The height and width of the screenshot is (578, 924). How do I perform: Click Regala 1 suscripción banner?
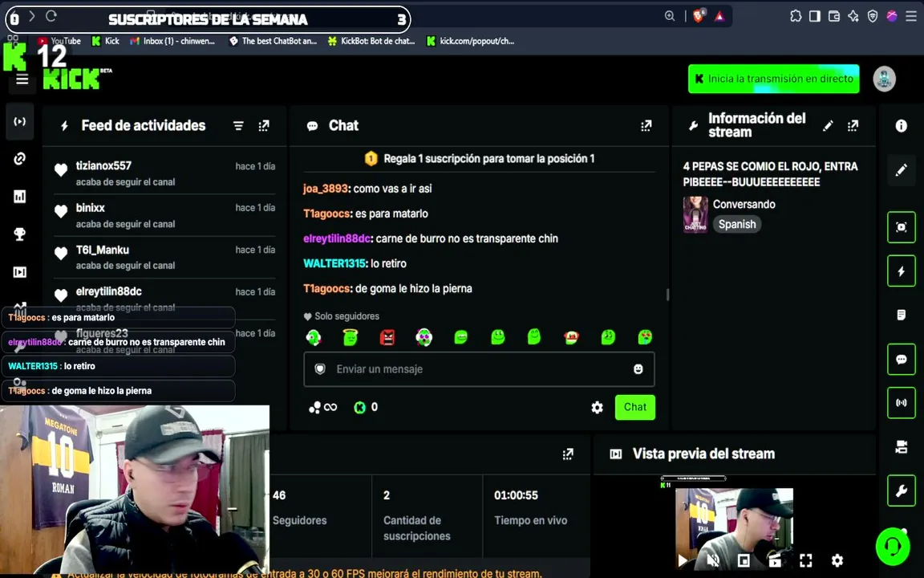[x=479, y=159]
